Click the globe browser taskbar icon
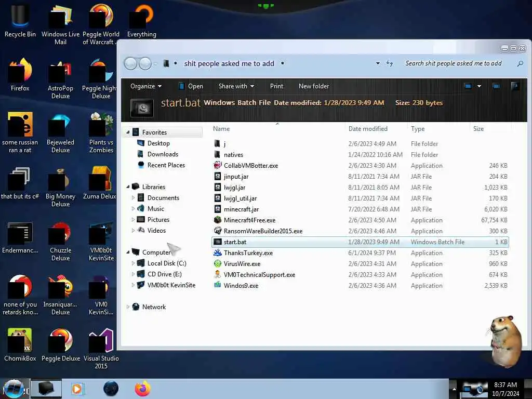The image size is (532, 399). 111,389
